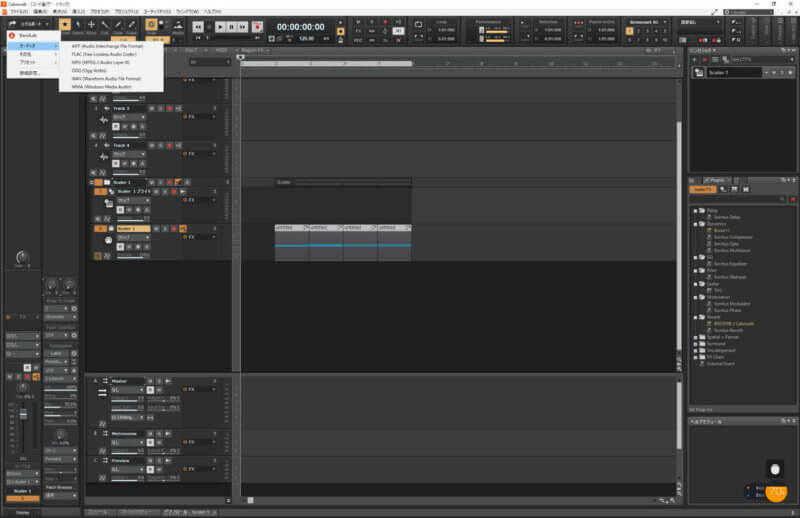Click the Audio FX browser button
The height and width of the screenshot is (518, 800).
[703, 189]
